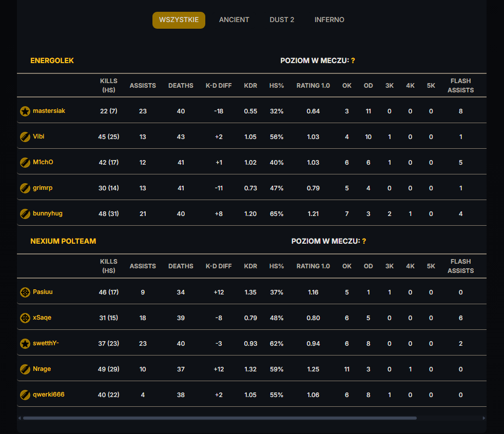Open M1chO player profile link
Viewport: 504px width, 434px height.
coord(43,162)
